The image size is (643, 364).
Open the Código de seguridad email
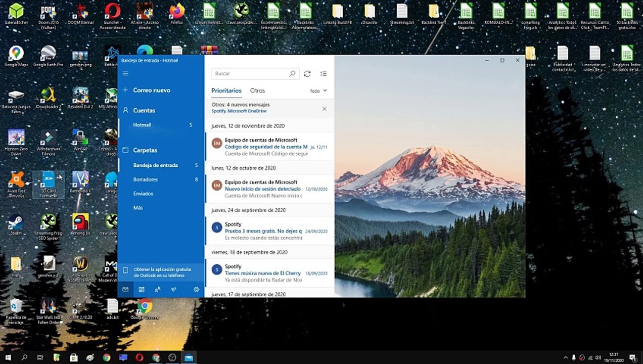pos(270,147)
